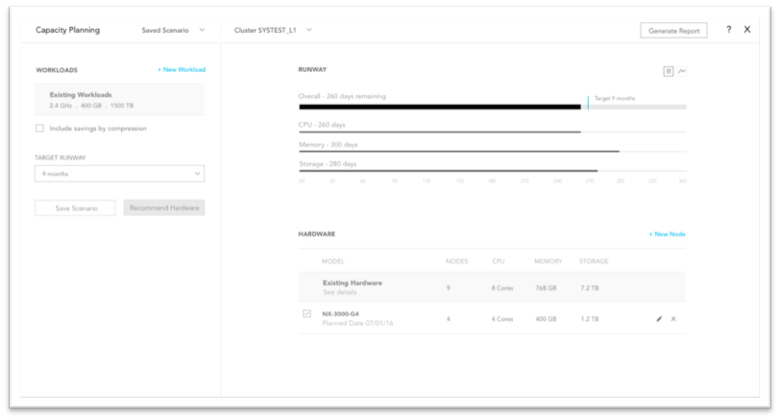Switch runway to line chart view icon
780x420 pixels.
[682, 71]
